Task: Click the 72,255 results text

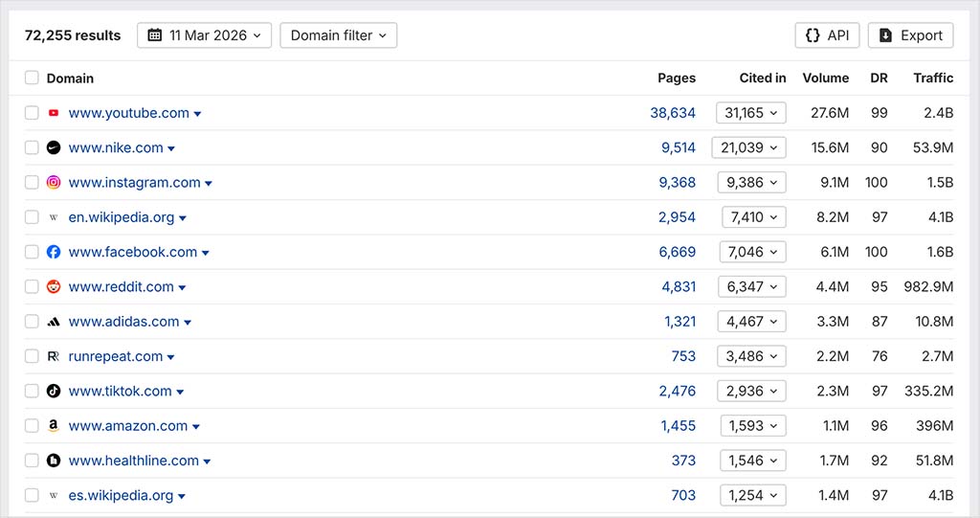Action: [73, 35]
